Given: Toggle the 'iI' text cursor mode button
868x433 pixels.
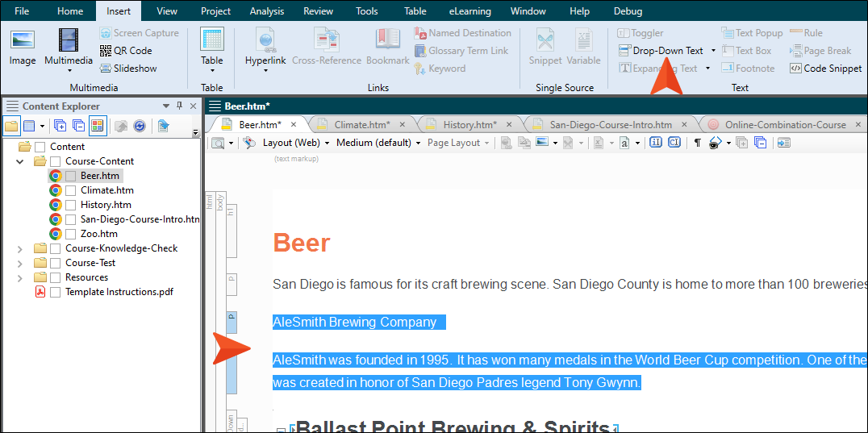Looking at the screenshot, I should pyautogui.click(x=656, y=143).
